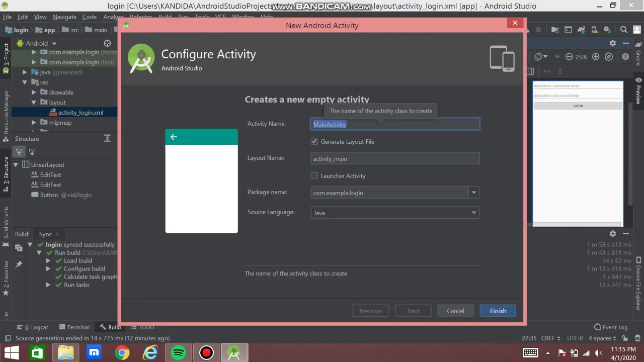Open Navigate menu
Screen dimensions: 644x362
point(65,17)
